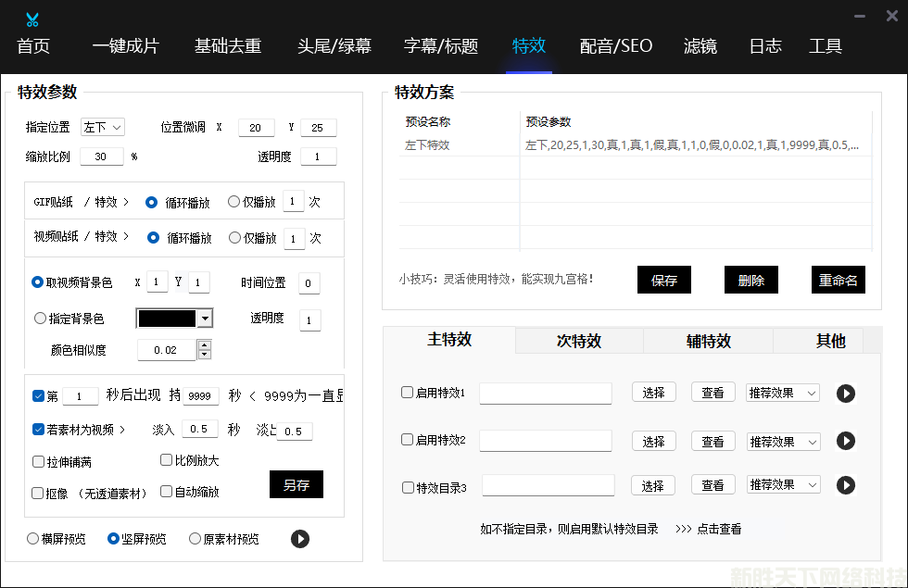This screenshot has height=588, width=908.
Task: Select the 横屏预览 radio button
Action: (33, 538)
